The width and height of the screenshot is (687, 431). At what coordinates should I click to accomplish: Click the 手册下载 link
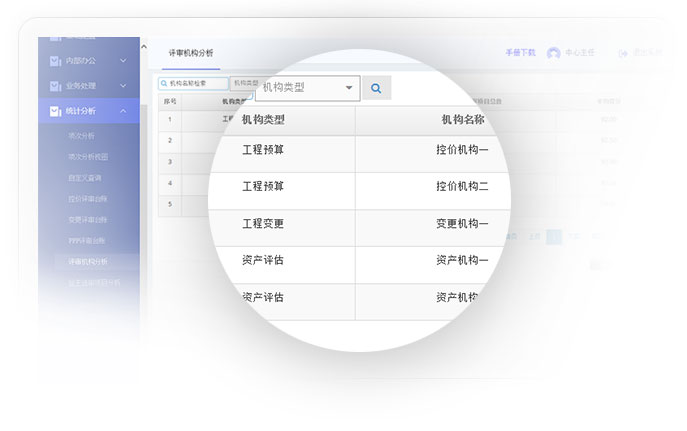[x=521, y=53]
